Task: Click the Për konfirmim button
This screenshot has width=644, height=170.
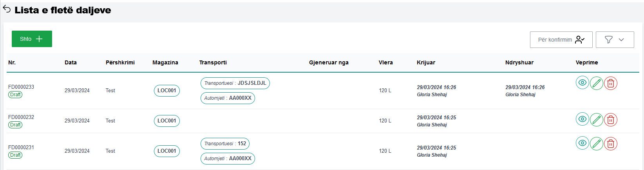Action: coord(561,40)
